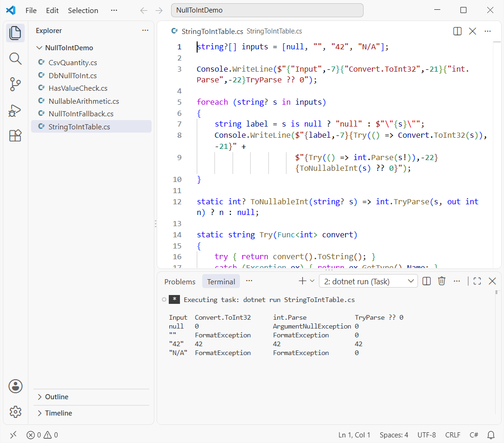This screenshot has height=443, width=504.
Task: Change language mode via C# status item
Action: point(474,435)
